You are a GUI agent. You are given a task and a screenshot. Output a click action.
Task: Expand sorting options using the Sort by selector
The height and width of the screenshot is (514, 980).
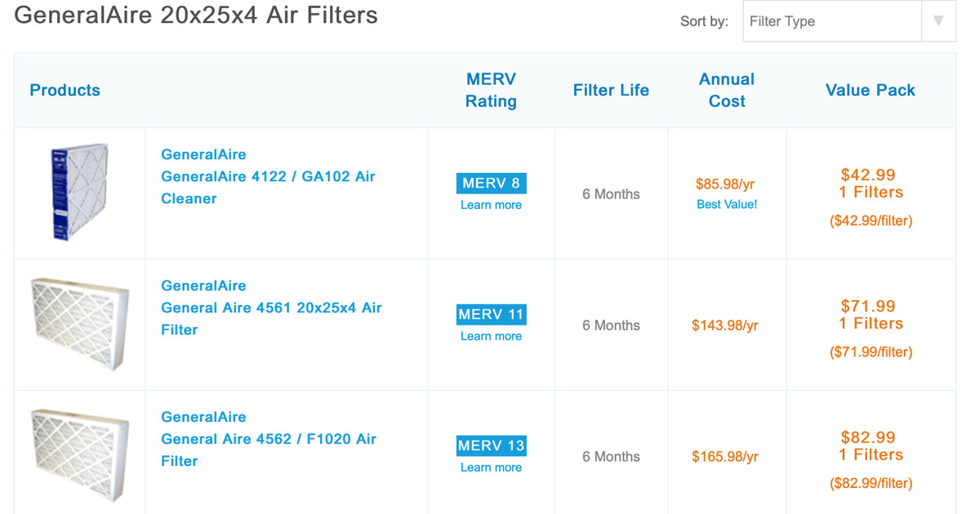pos(831,21)
